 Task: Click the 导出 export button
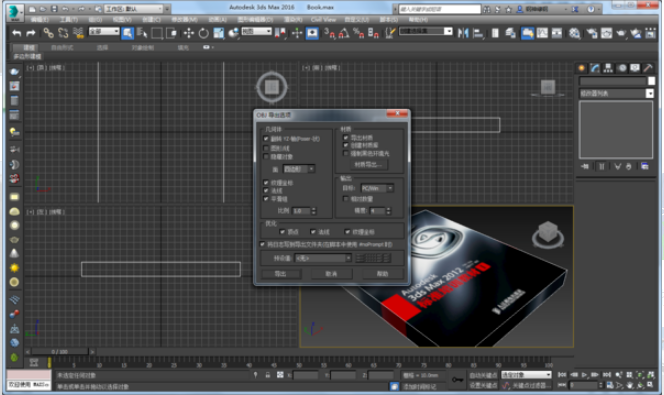281,274
